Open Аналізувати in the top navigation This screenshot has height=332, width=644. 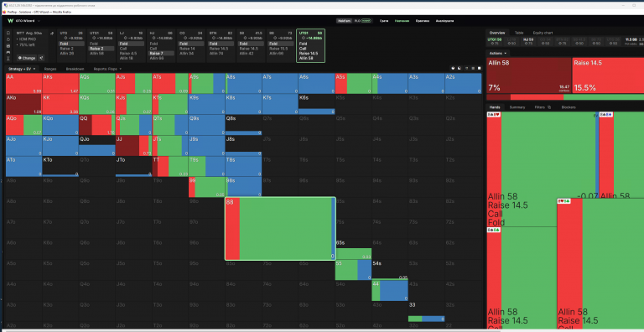(x=444, y=21)
